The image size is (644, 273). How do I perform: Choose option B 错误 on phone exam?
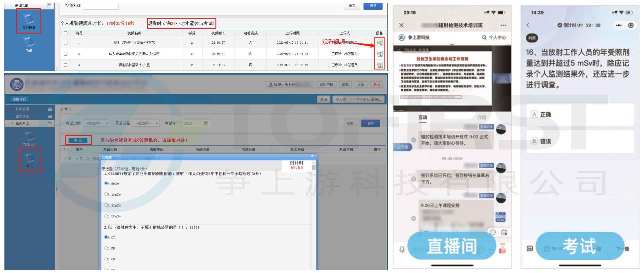(x=580, y=141)
